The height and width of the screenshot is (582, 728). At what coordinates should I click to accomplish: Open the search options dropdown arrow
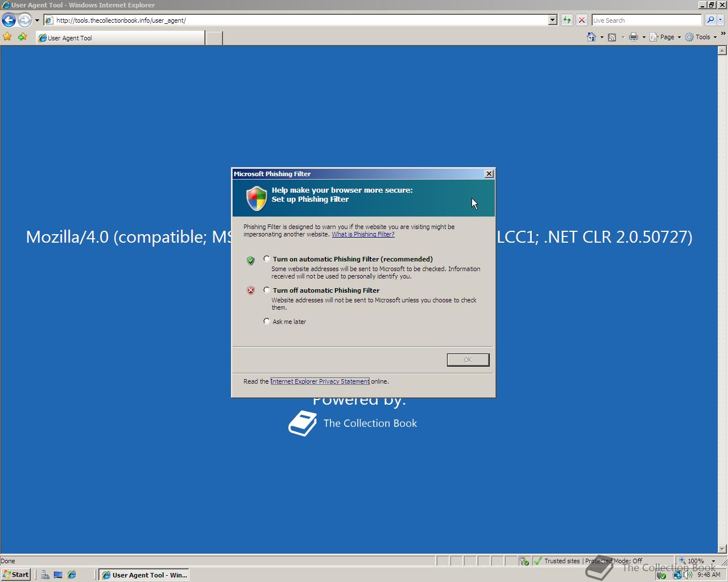[x=720, y=20]
